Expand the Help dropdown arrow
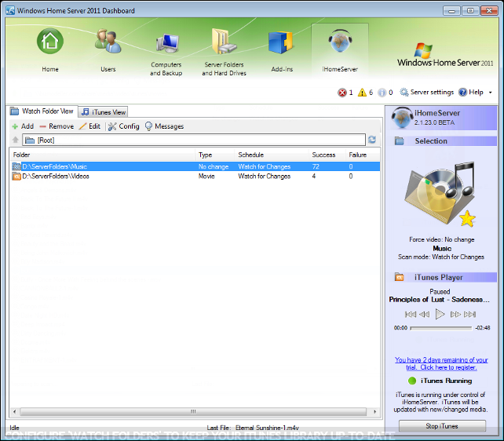This screenshot has width=504, height=441. point(490,93)
